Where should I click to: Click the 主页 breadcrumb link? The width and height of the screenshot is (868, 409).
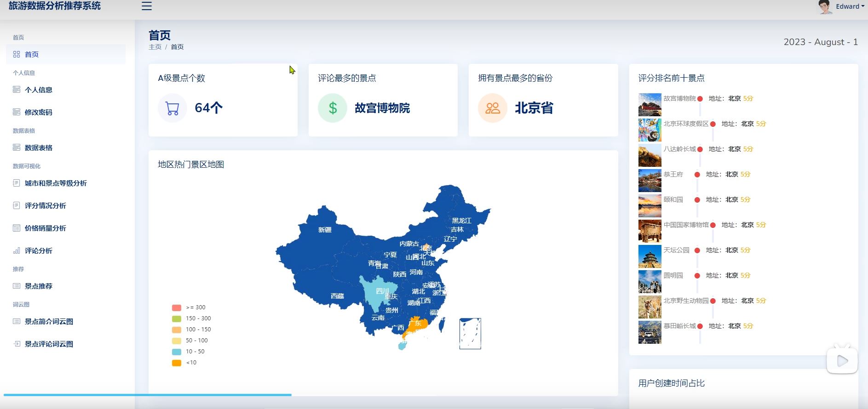coord(155,47)
